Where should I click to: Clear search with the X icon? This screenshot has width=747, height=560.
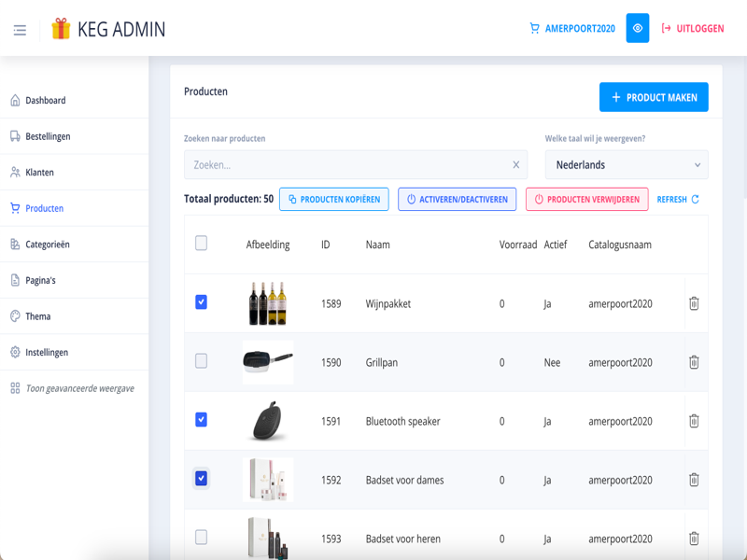516,165
